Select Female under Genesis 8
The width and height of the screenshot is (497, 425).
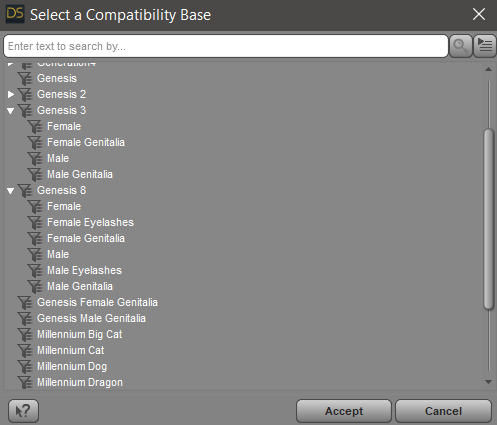tap(64, 206)
